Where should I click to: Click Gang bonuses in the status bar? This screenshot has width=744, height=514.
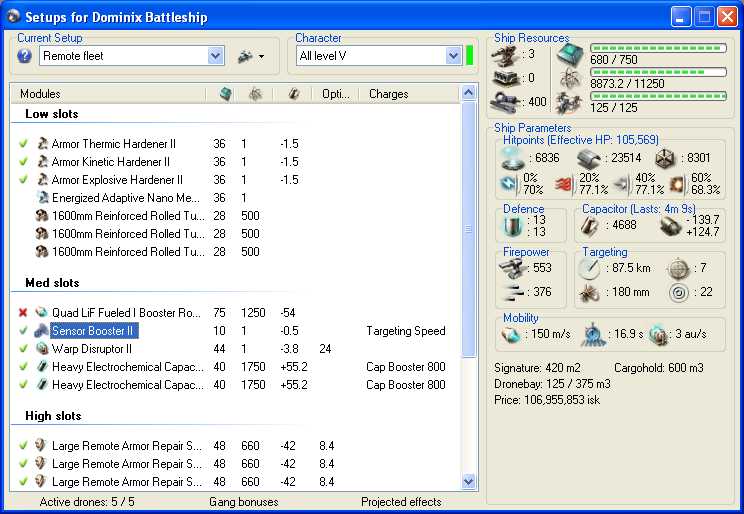[x=243, y=502]
